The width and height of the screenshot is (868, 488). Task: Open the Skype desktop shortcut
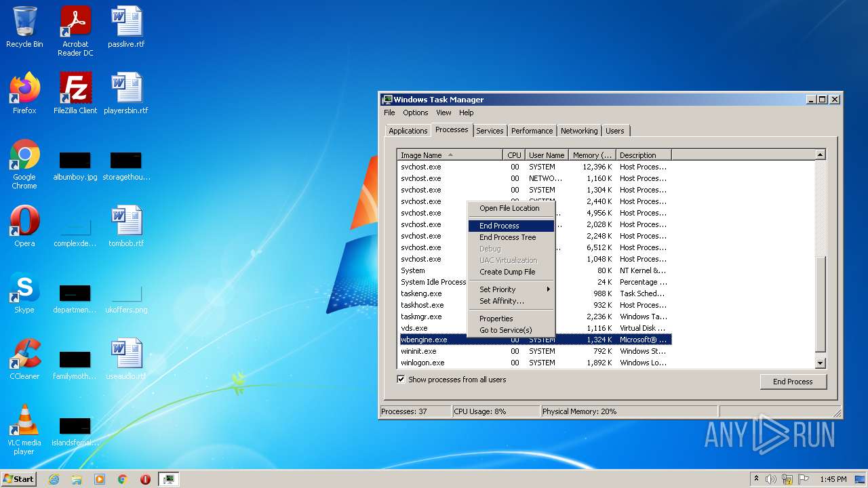pyautogui.click(x=24, y=293)
